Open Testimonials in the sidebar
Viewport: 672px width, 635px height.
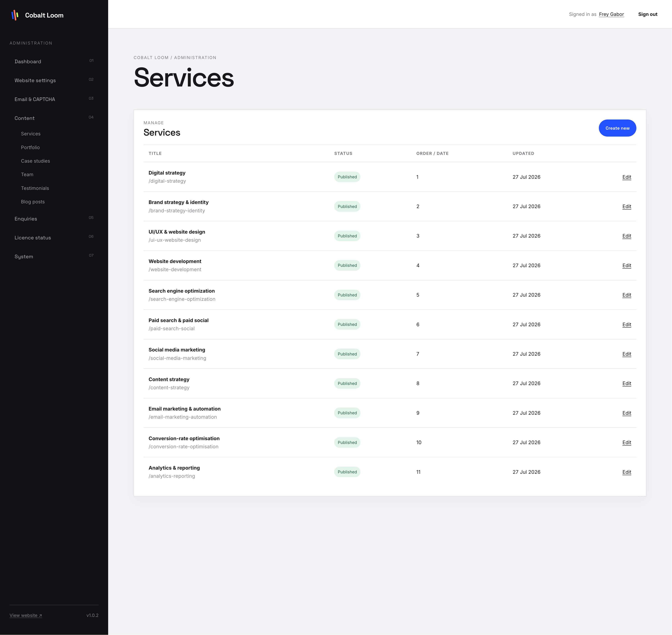pyautogui.click(x=35, y=188)
